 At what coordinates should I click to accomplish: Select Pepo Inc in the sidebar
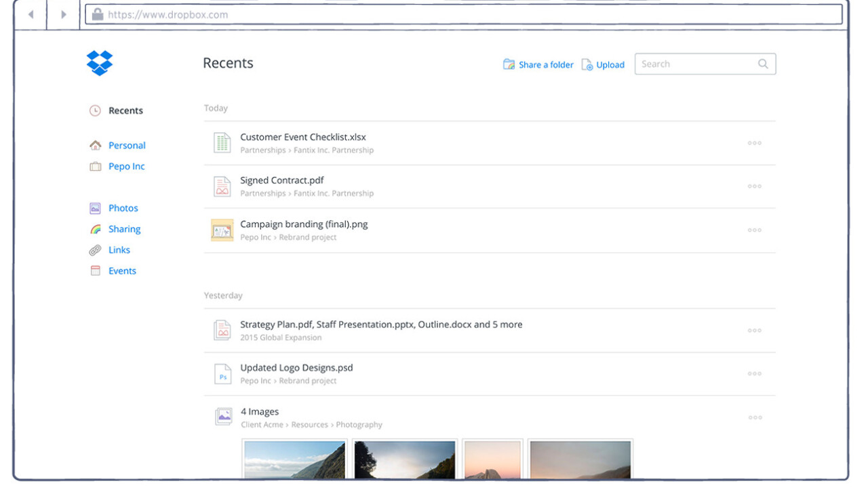pos(126,166)
